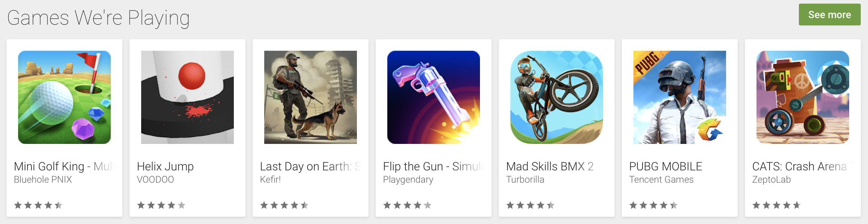This screenshot has width=868, height=224.
Task: Click the Mad Skills BMX 2 star rating
Action: [x=530, y=206]
